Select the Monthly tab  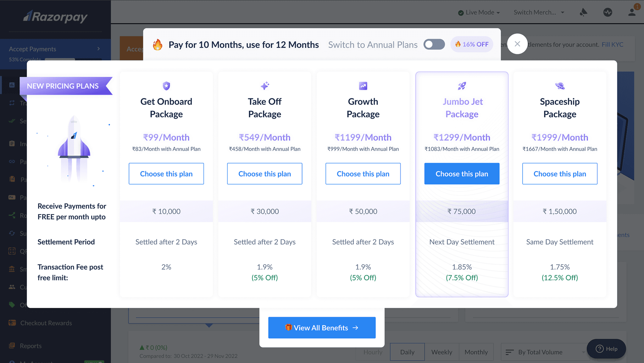click(x=476, y=352)
